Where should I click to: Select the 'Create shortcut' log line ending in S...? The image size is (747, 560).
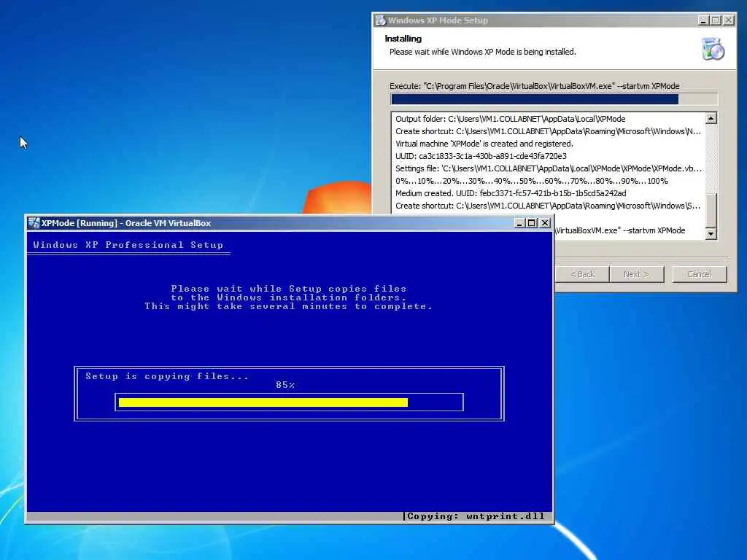pos(548,206)
